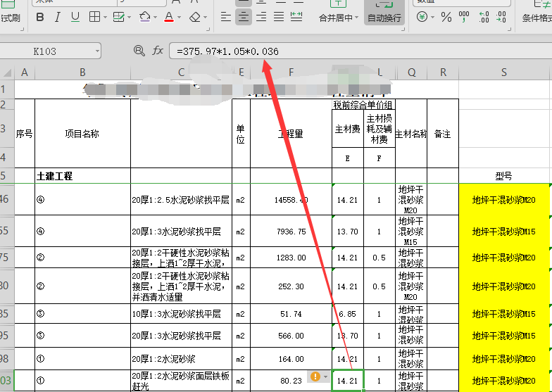
Task: Click the K103 name box
Action: click(46, 51)
